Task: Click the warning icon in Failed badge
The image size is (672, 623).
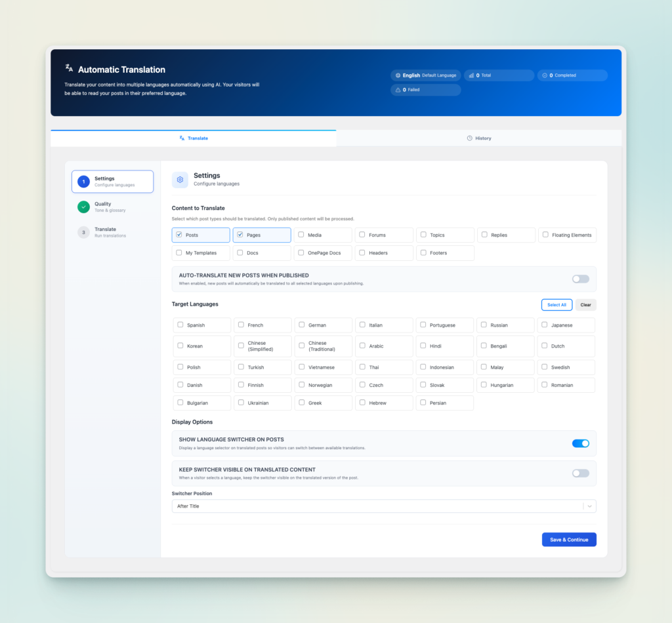Action: pos(398,90)
